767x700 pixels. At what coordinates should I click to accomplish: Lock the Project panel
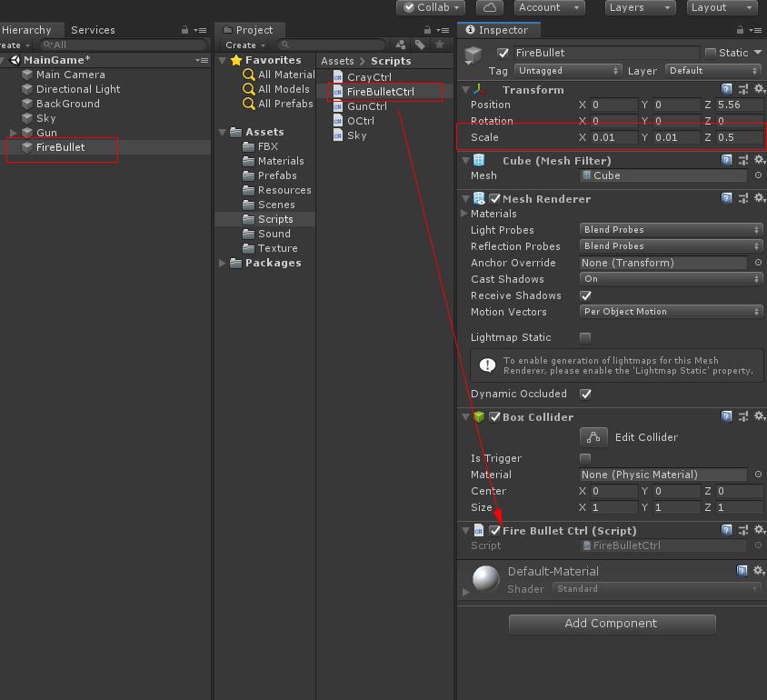tap(427, 30)
